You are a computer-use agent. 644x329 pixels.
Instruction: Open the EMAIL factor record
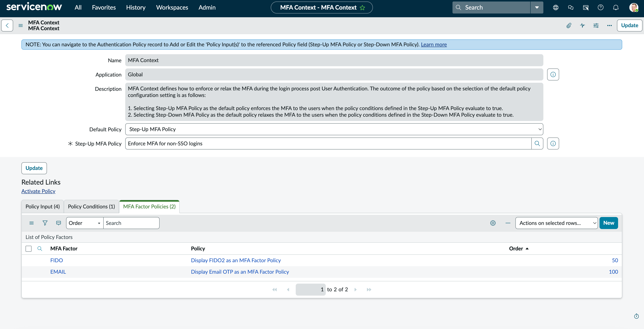click(58, 272)
